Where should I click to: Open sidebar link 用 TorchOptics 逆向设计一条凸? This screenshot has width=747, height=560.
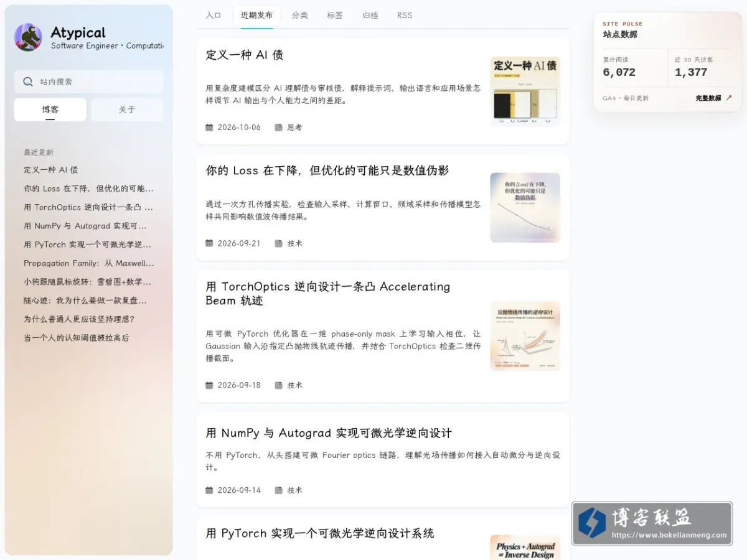pos(88,207)
